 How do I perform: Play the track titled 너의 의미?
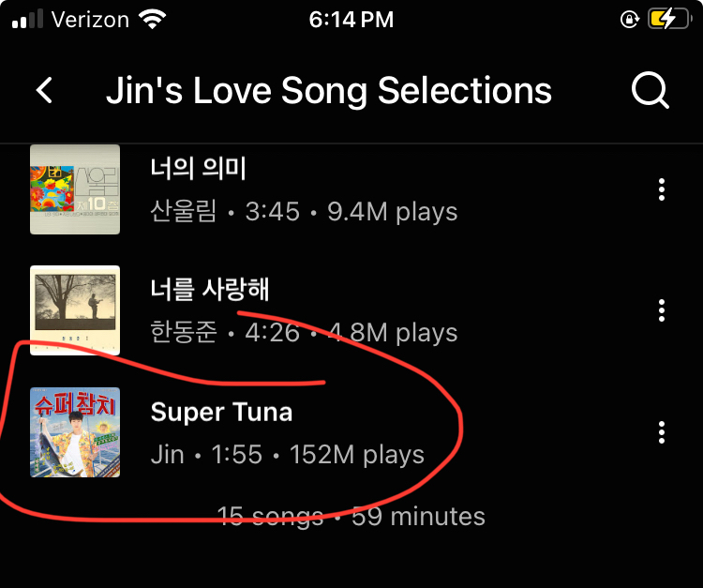(x=198, y=170)
